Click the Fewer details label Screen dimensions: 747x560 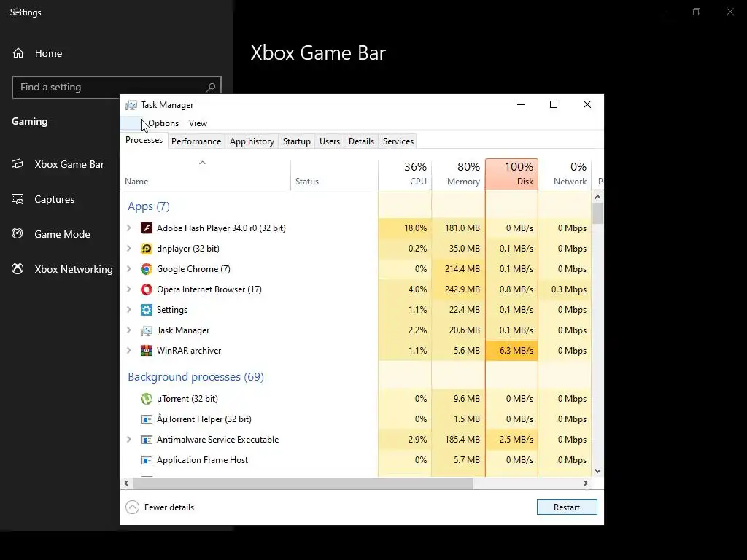(x=169, y=507)
